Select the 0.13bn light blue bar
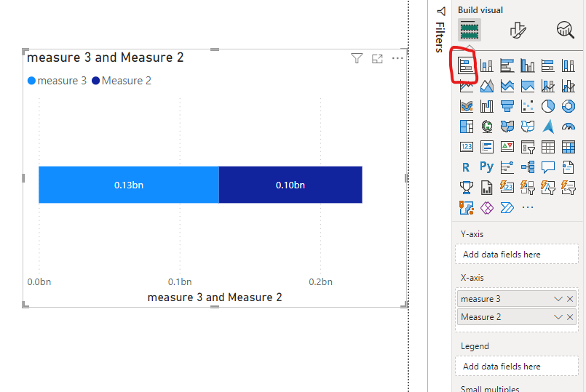Screen dimensions: 586x392 click(x=129, y=185)
